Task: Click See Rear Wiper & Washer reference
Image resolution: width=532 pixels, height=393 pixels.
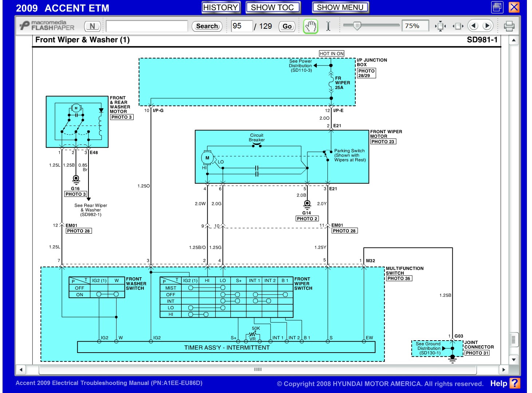Action: (x=91, y=210)
